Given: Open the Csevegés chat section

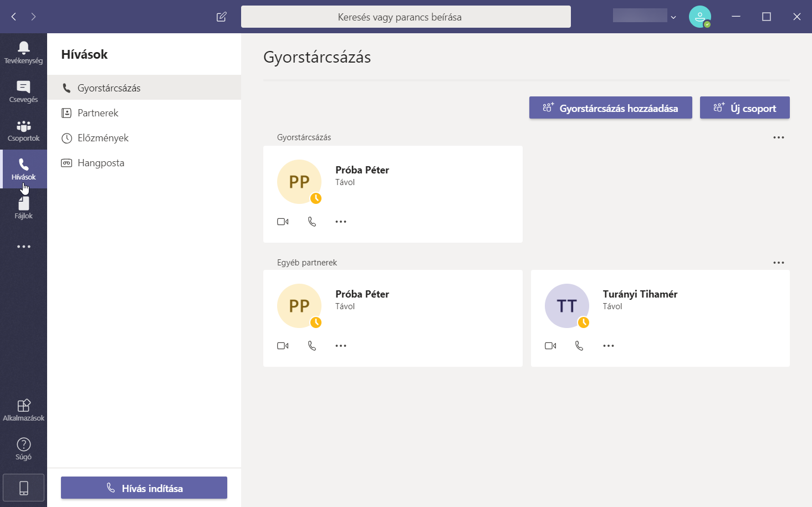Looking at the screenshot, I should coord(23,91).
